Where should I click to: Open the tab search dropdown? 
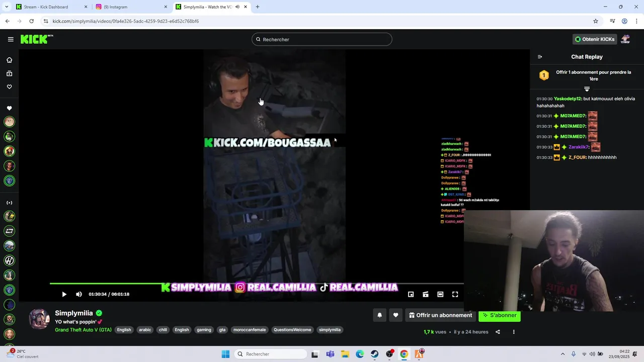(x=6, y=7)
